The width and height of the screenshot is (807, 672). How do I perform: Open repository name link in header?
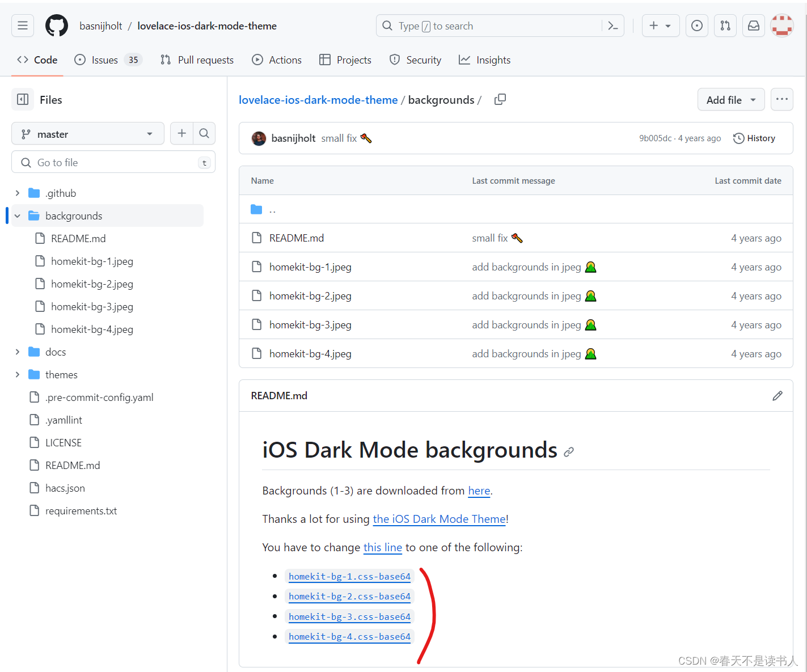pos(207,26)
